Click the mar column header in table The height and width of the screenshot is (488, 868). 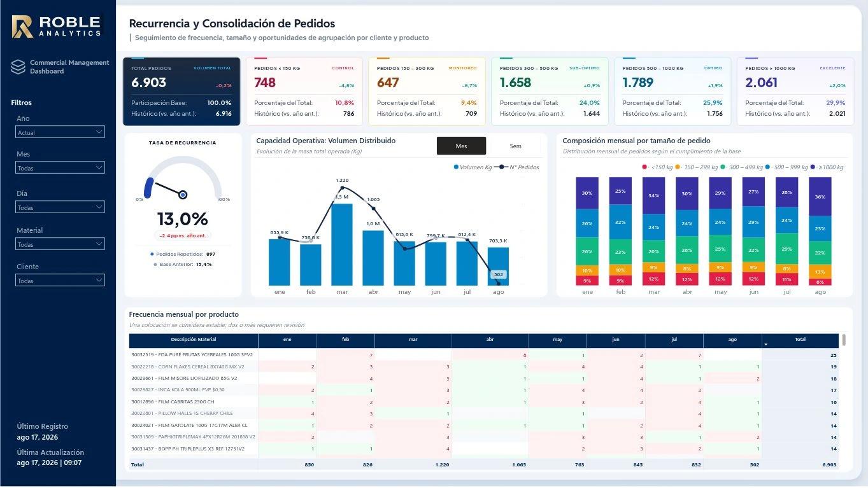pos(413,340)
